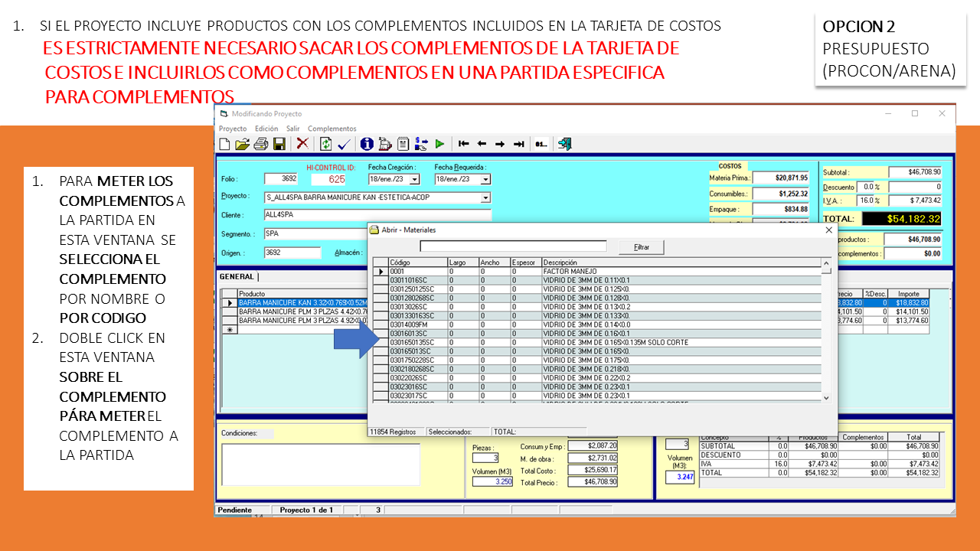
Task: Open the Edición menu
Action: tap(266, 129)
